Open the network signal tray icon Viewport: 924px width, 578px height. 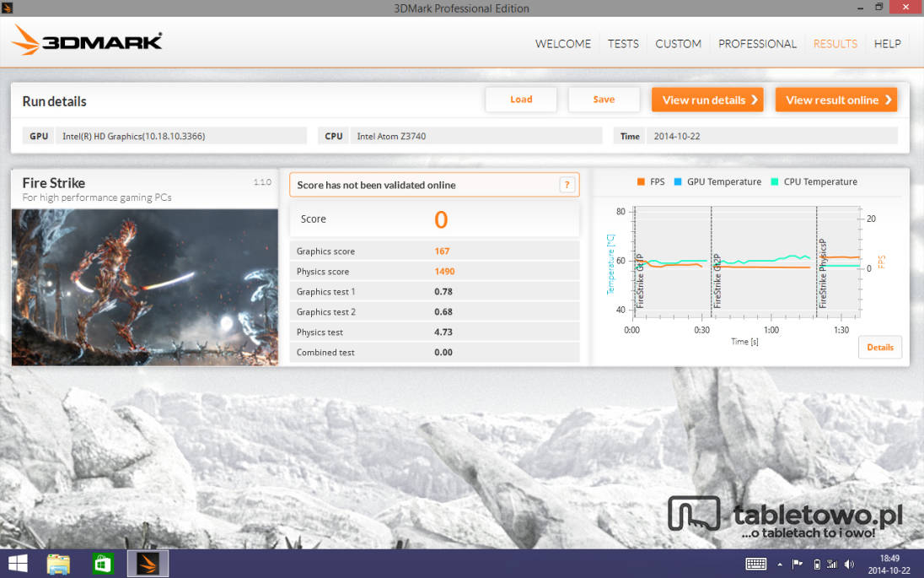point(832,564)
